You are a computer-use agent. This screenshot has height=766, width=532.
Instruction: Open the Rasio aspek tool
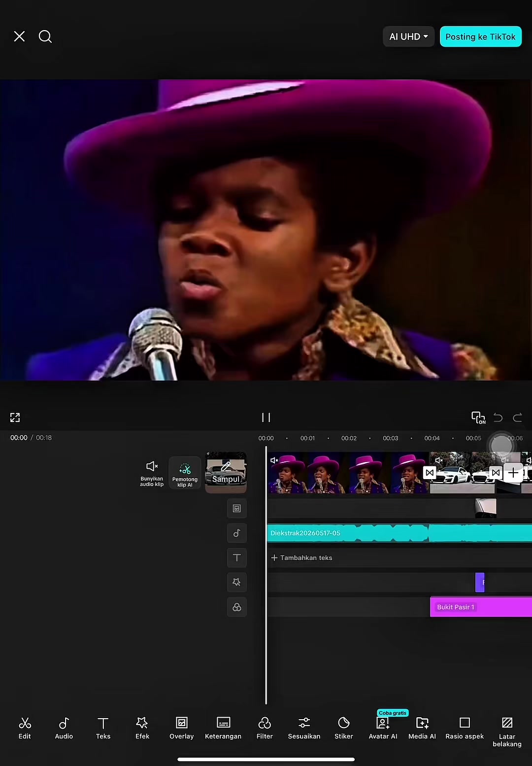pyautogui.click(x=465, y=729)
